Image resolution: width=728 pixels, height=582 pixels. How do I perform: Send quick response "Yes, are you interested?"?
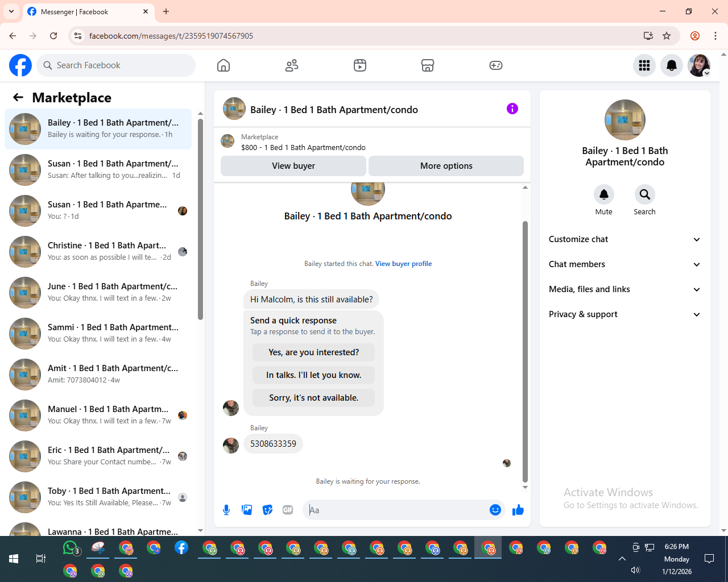(314, 352)
